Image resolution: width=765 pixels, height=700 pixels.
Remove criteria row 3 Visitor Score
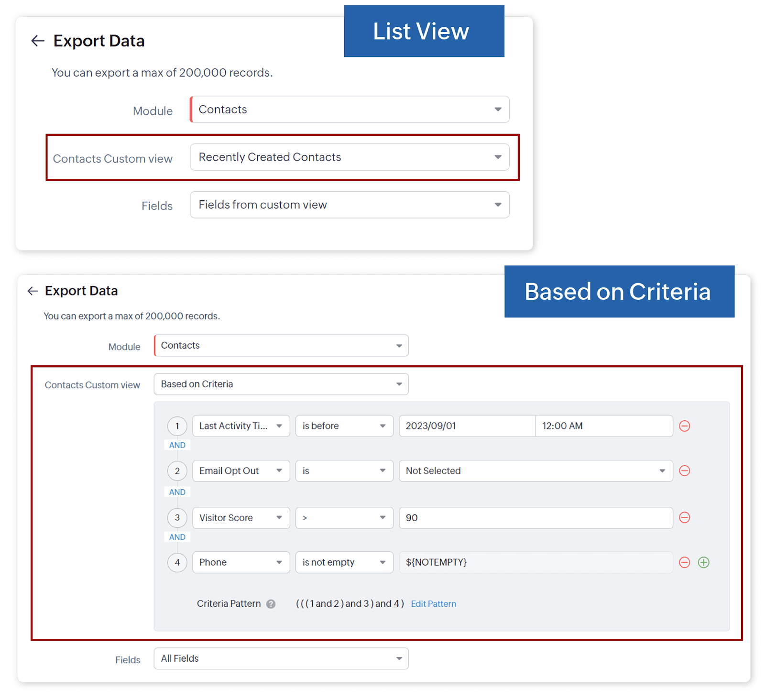tap(685, 517)
